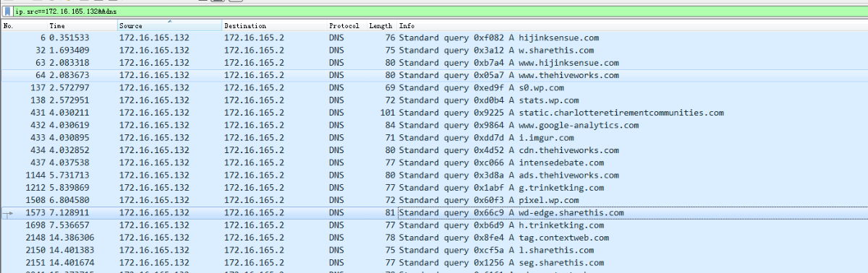Click Source cell of packet 6
This screenshot has width=868, height=273.
(x=154, y=38)
